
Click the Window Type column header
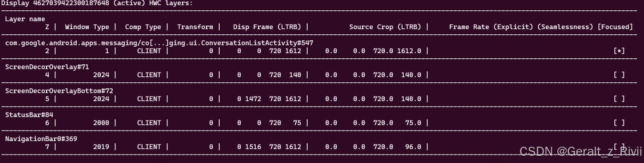tap(87, 27)
